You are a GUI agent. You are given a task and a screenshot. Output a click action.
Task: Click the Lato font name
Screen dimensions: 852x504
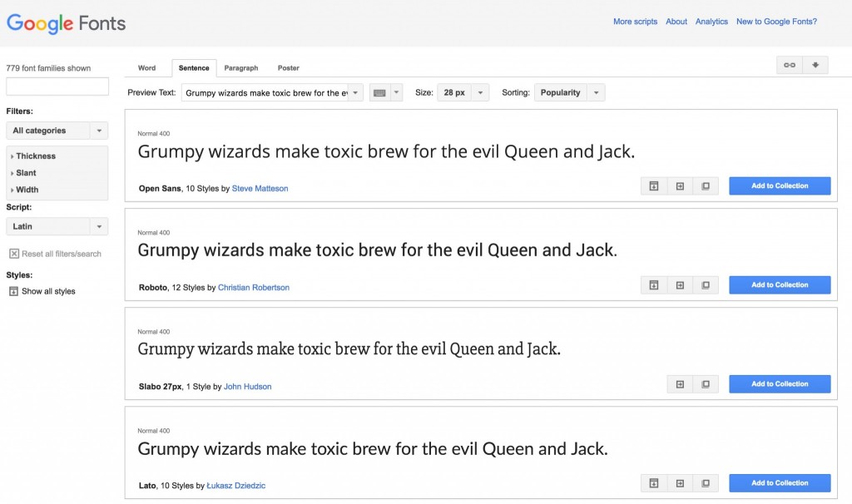[x=147, y=486]
